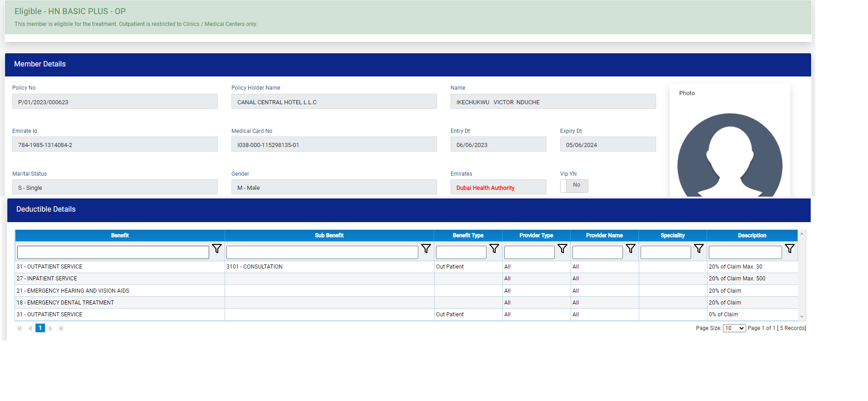Toggle the Vip YN switch
This screenshot has height=401, width=868.
574,186
